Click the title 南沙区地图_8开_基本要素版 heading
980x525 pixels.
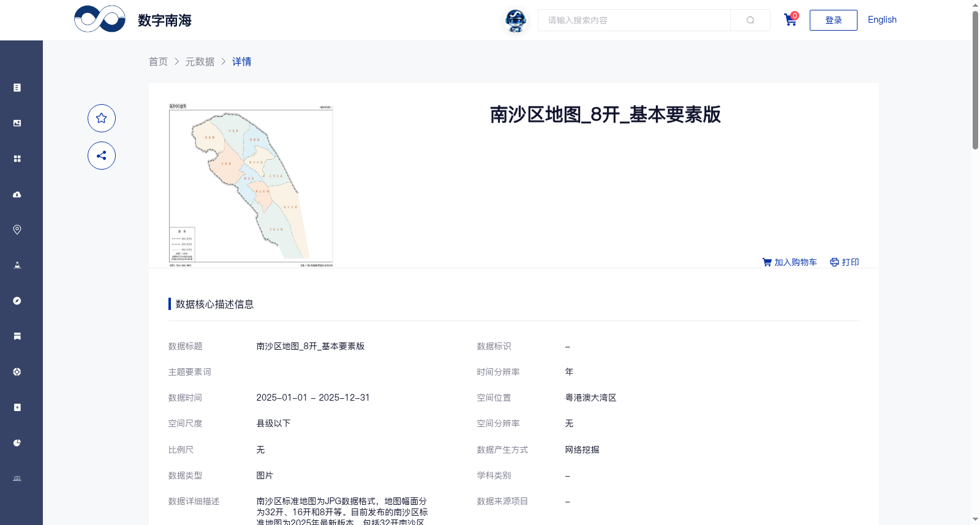(605, 115)
